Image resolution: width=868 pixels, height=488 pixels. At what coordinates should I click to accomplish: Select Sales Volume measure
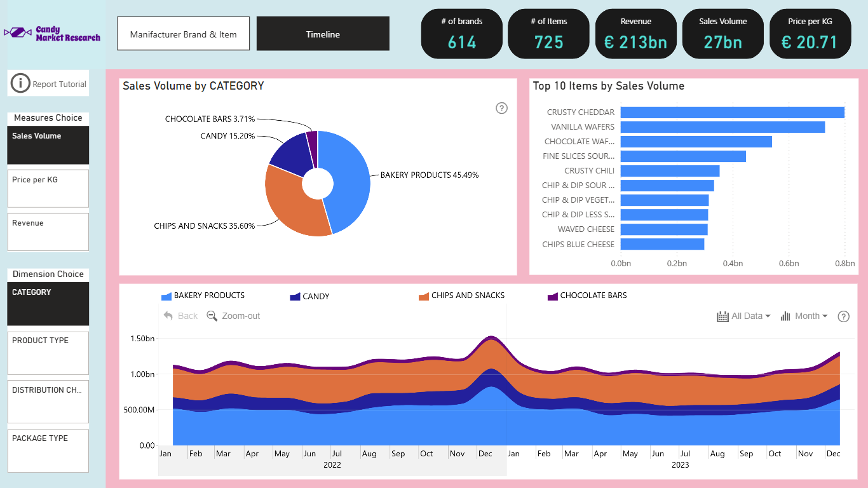(x=48, y=146)
